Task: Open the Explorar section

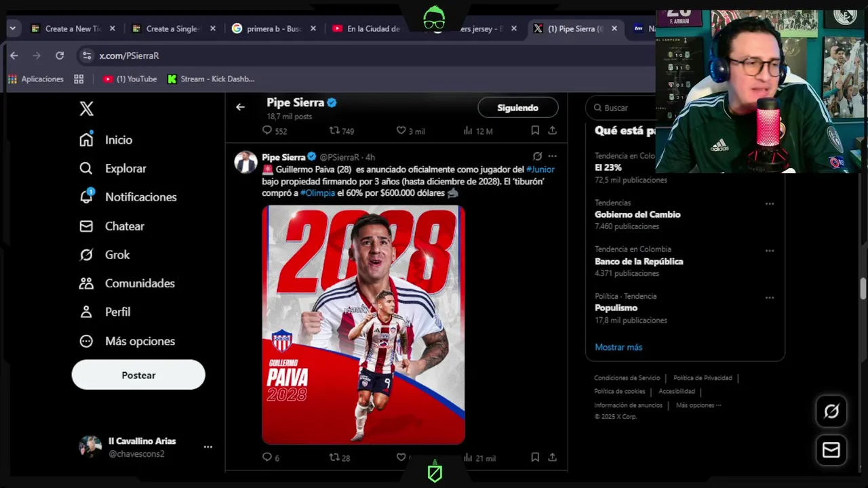Action: click(x=113, y=168)
